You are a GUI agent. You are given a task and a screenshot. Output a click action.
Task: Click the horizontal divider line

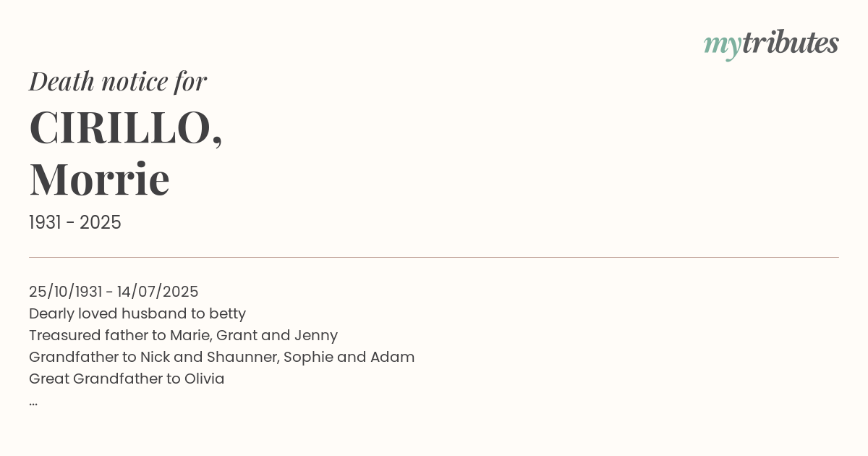[x=434, y=257]
